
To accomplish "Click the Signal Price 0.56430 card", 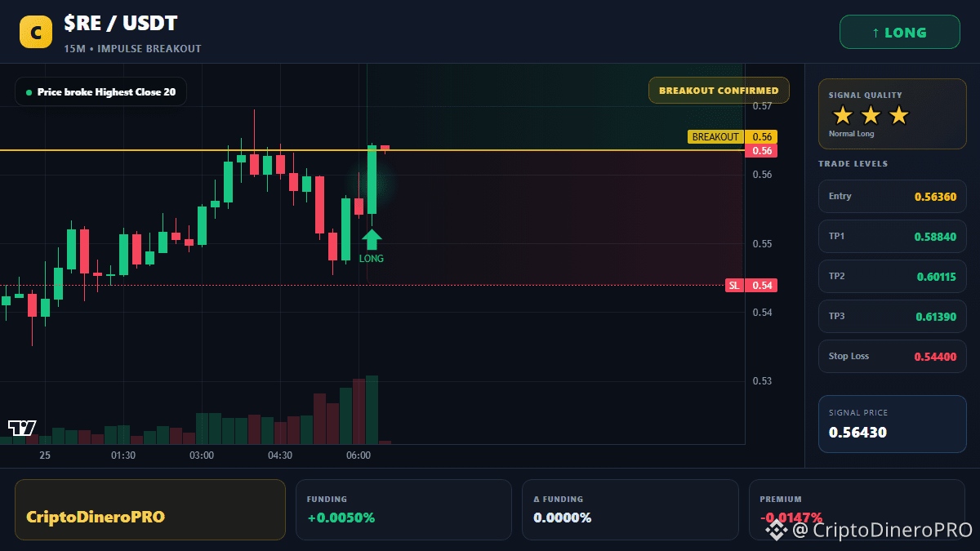I will tap(893, 424).
